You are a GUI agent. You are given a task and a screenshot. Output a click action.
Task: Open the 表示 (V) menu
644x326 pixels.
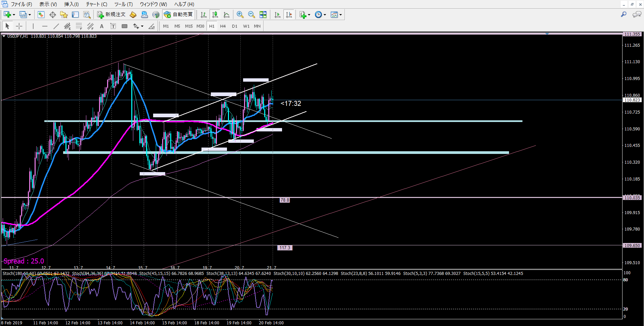[48, 4]
